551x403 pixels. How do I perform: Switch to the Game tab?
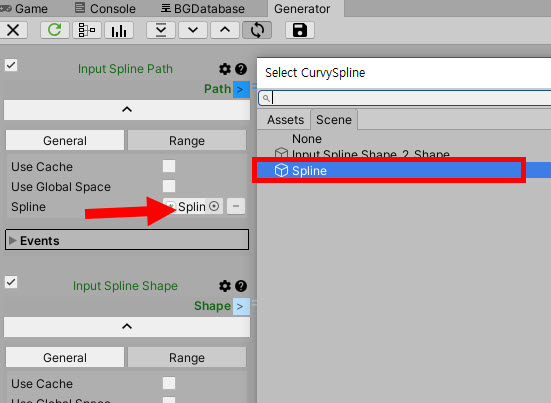25,8
